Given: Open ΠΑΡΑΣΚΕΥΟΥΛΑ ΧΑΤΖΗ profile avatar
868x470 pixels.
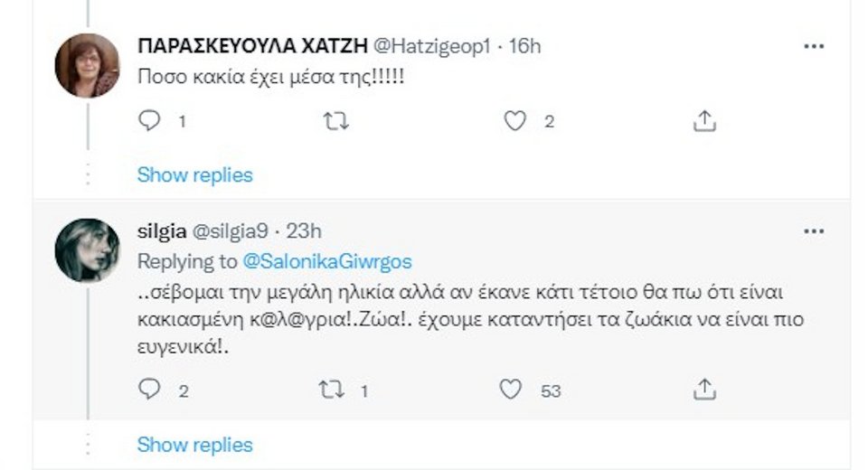Looking at the screenshot, I should click(87, 65).
